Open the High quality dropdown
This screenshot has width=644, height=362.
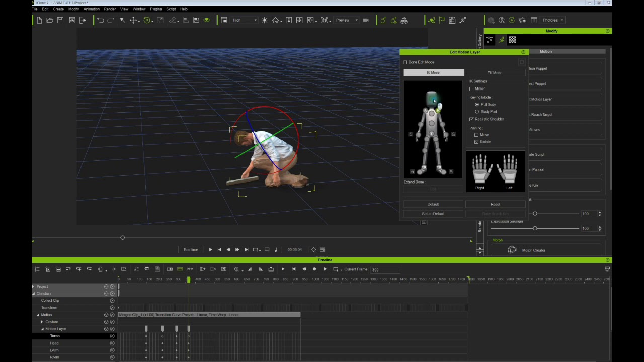(x=245, y=20)
